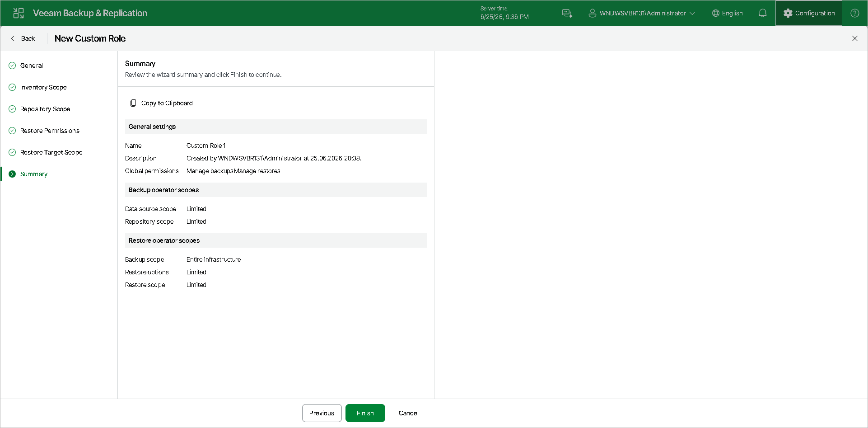Open the English language selector
Viewport: 868px width, 428px height.
point(728,13)
